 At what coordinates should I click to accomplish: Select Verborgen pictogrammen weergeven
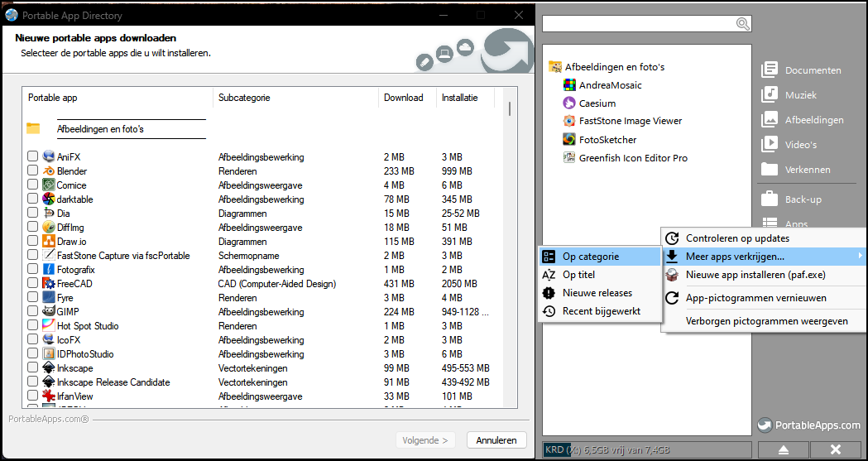coord(764,321)
